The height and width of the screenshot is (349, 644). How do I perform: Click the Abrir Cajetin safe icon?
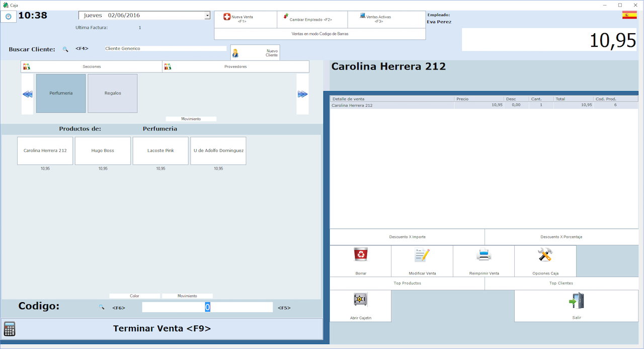point(360,300)
